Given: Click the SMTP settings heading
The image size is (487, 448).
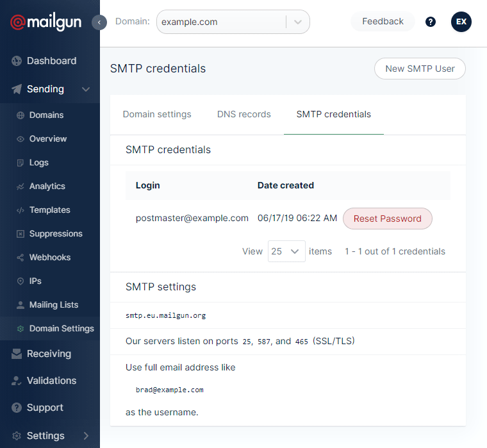Looking at the screenshot, I should point(161,287).
